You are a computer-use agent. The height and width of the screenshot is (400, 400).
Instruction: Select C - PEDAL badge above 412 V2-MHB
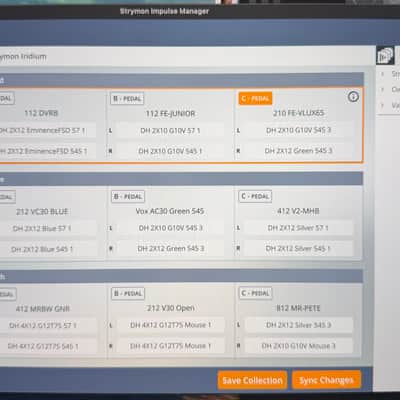tap(255, 196)
